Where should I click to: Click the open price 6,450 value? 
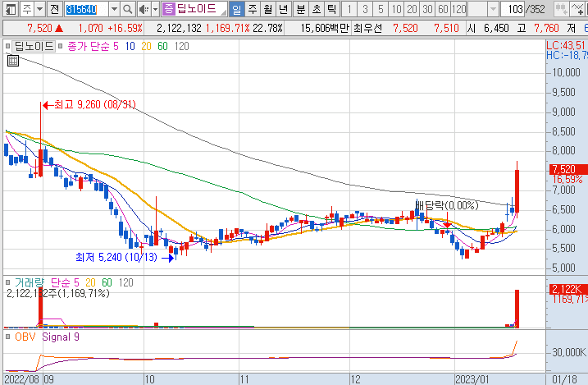[496, 28]
